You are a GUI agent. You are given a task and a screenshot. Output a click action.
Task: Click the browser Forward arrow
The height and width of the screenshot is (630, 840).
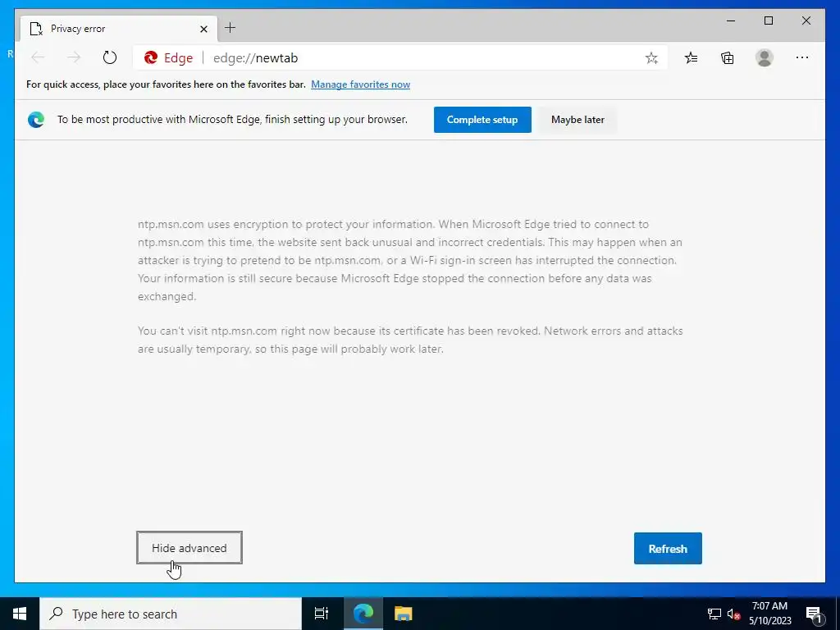click(x=74, y=57)
